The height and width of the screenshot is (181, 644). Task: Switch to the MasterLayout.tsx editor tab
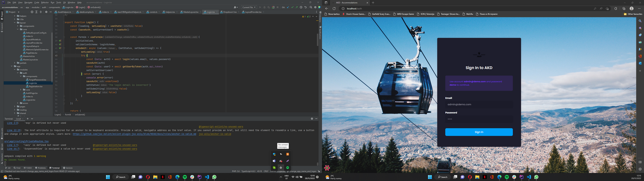(191, 12)
